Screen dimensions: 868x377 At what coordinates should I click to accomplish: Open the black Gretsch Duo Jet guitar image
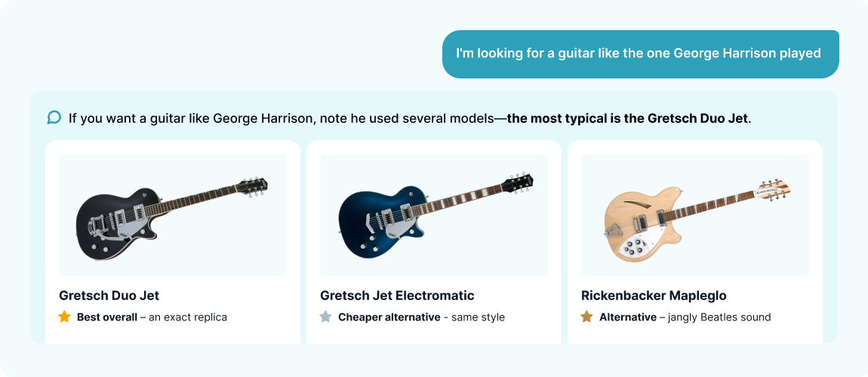pos(173,215)
